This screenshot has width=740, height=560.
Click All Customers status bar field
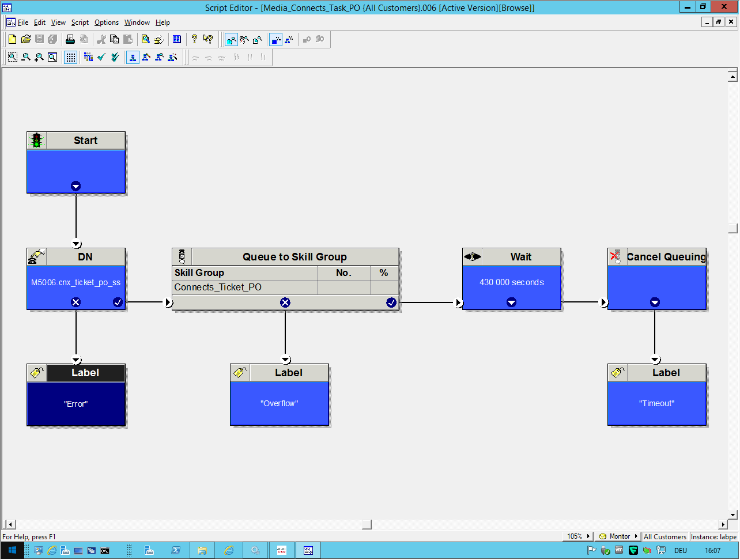pos(666,536)
